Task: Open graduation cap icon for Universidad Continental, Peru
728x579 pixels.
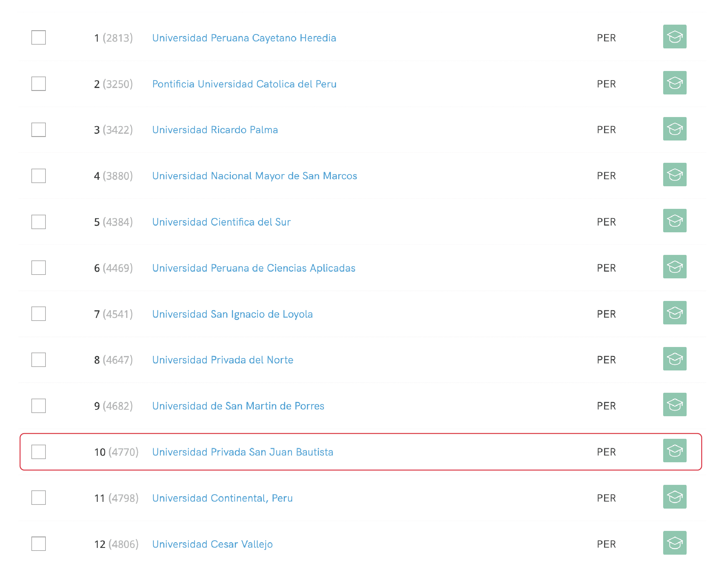Action: coord(674,497)
